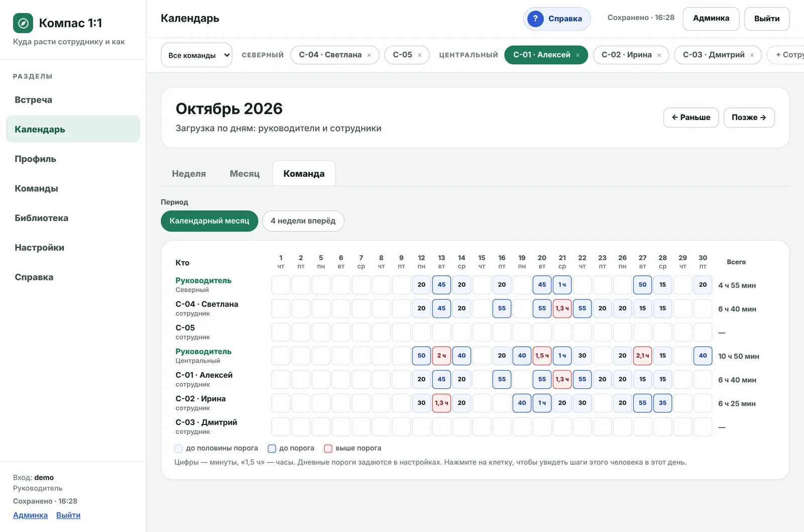Remove the С-01 · Алексей chip
Viewport: 804px width, 532px height.
point(578,55)
